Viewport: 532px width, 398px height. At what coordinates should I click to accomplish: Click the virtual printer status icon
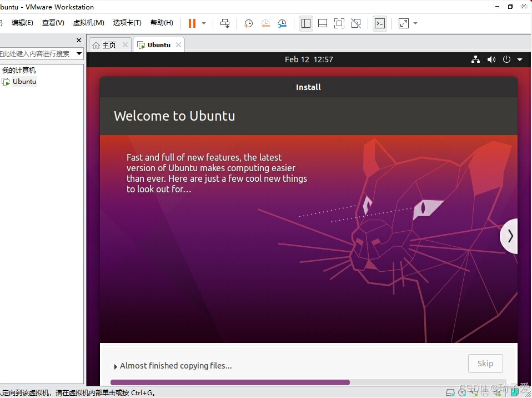(x=485, y=392)
